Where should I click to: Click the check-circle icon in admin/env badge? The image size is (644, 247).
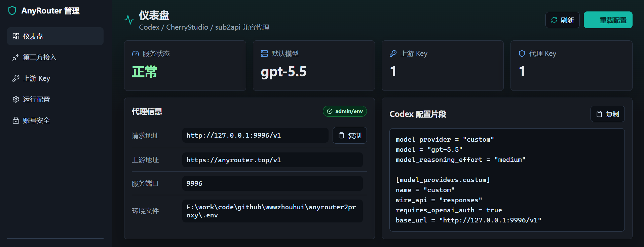(330, 111)
